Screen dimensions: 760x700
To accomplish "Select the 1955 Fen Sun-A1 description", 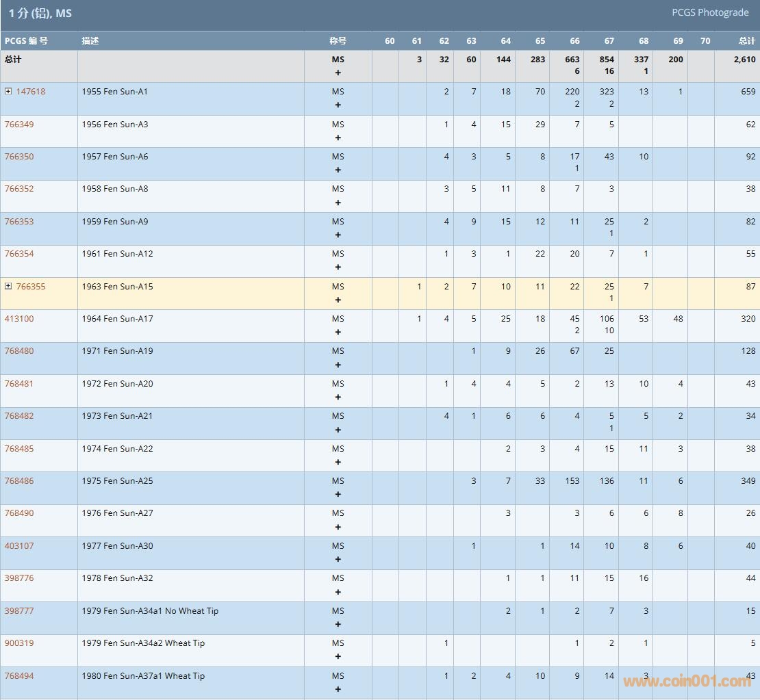I will (x=114, y=91).
